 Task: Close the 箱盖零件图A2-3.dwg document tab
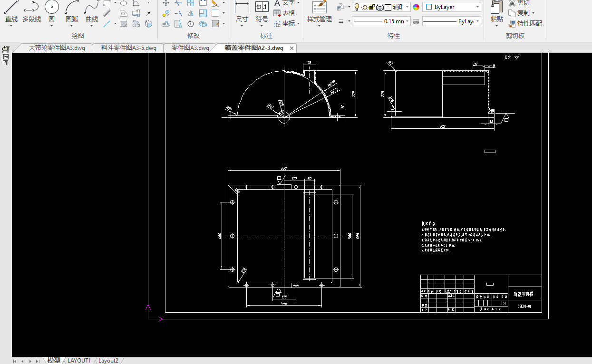(291, 48)
